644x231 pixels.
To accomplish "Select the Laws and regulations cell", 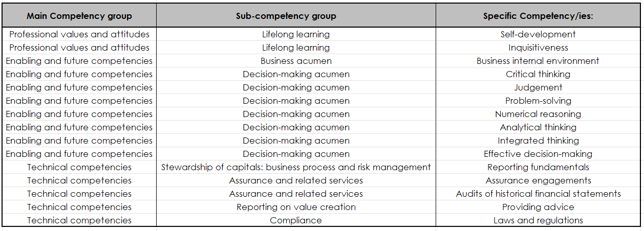I will point(538,220).
